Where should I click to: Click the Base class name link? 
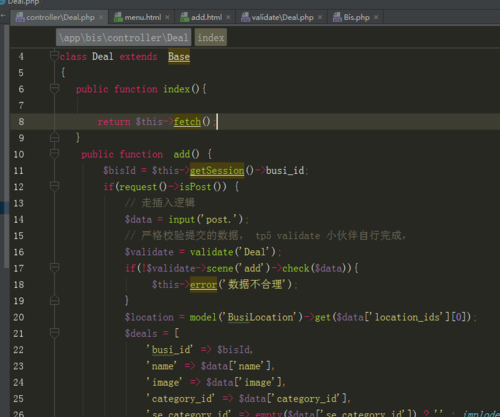[x=179, y=57]
